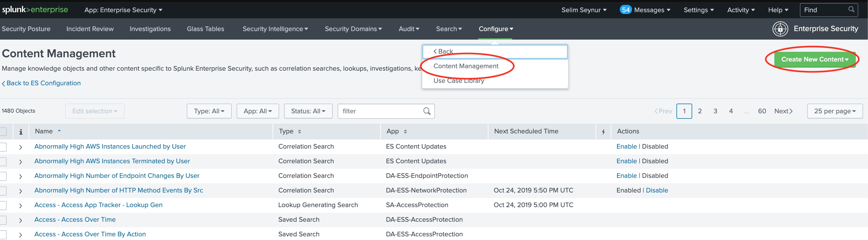Viewport: 868px width, 240px height.
Task: Open the Incident Review tab
Action: (90, 29)
